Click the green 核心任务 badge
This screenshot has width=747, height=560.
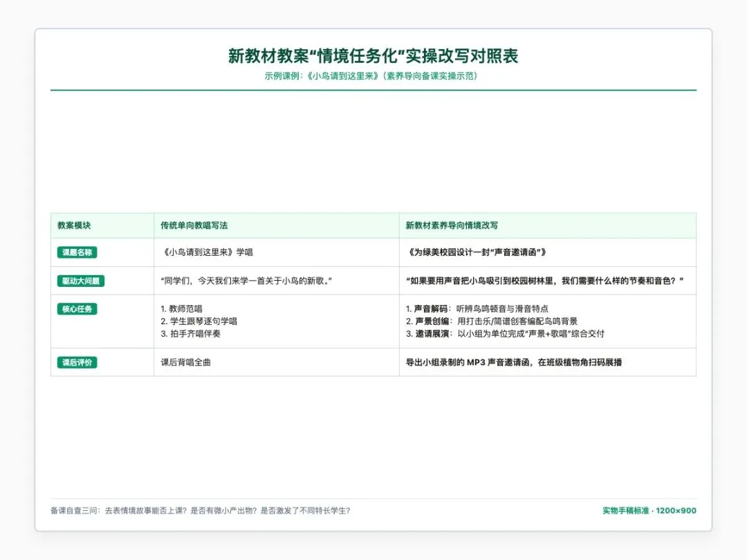[77, 309]
